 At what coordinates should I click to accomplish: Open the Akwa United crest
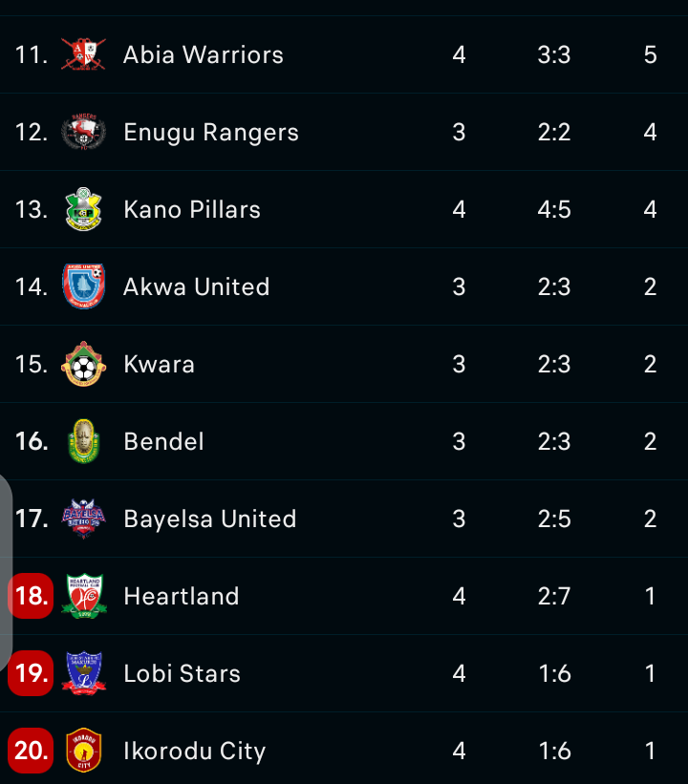click(83, 286)
